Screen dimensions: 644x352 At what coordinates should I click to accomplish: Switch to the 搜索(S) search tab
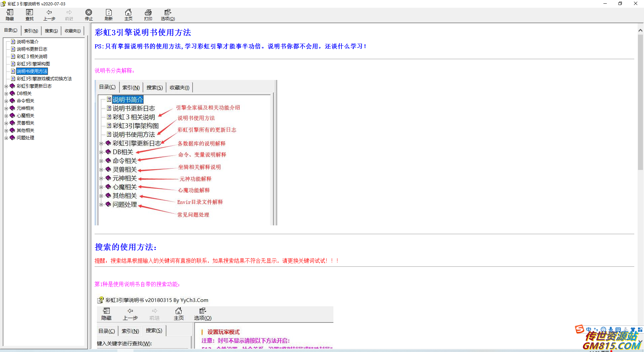pyautogui.click(x=51, y=31)
